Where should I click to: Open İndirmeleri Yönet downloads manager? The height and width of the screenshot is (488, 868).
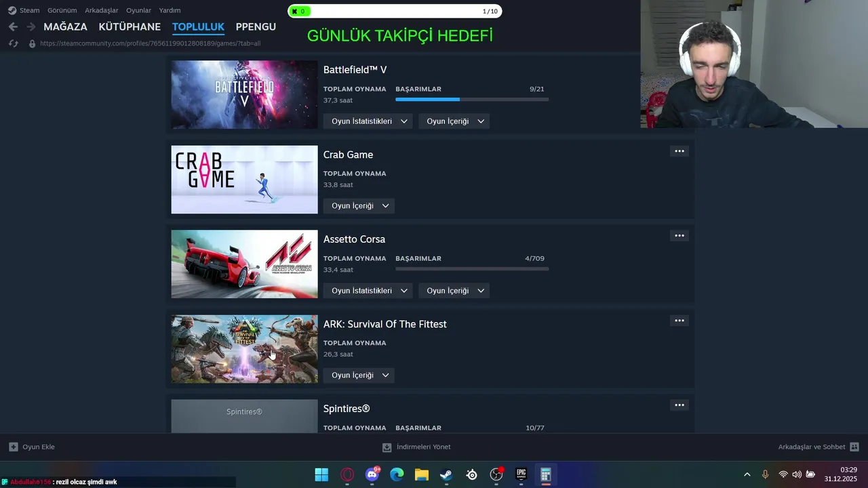tap(417, 447)
